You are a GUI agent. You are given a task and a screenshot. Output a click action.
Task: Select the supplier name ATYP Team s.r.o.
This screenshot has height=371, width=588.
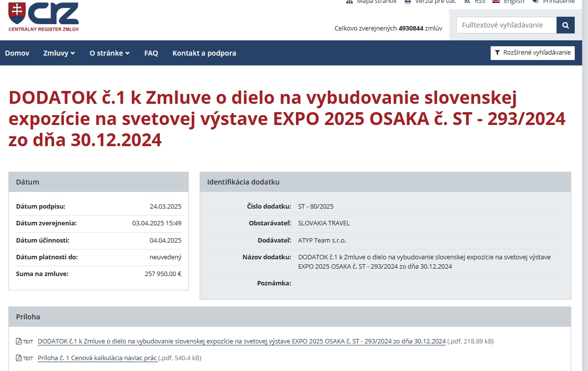322,241
